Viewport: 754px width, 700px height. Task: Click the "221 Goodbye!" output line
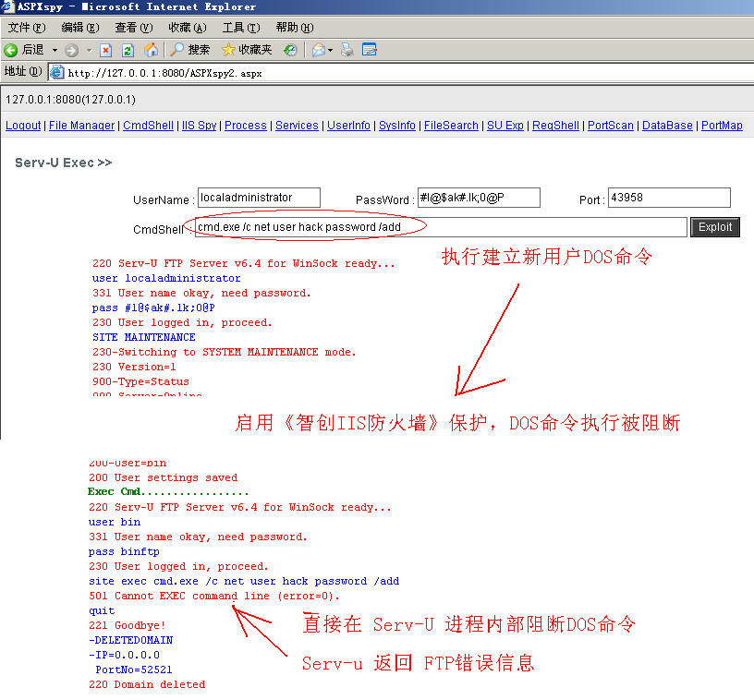127,625
